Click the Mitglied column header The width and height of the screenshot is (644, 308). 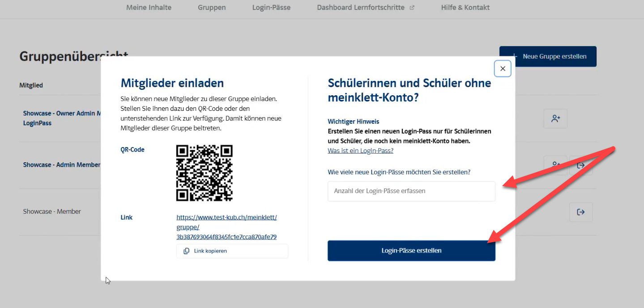[x=31, y=85]
